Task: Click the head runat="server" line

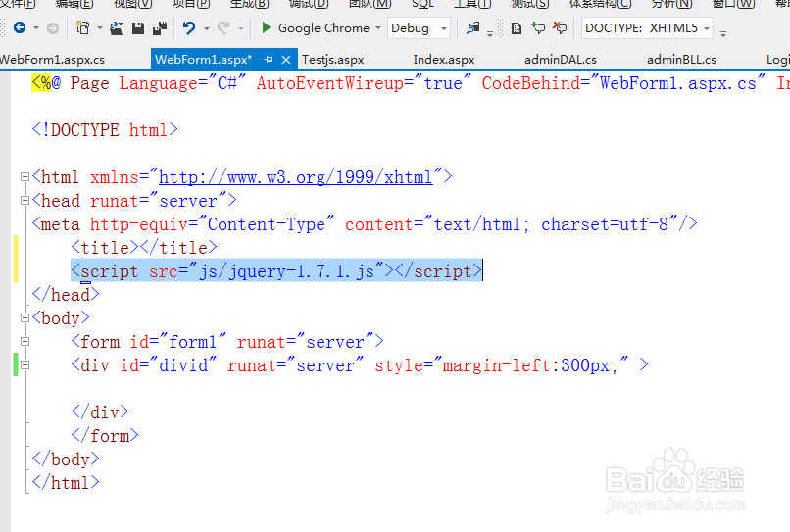Action: pyautogui.click(x=134, y=201)
